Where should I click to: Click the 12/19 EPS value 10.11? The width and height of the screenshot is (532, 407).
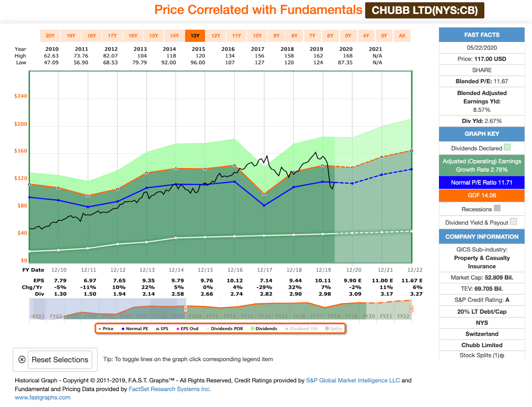pos(323,281)
